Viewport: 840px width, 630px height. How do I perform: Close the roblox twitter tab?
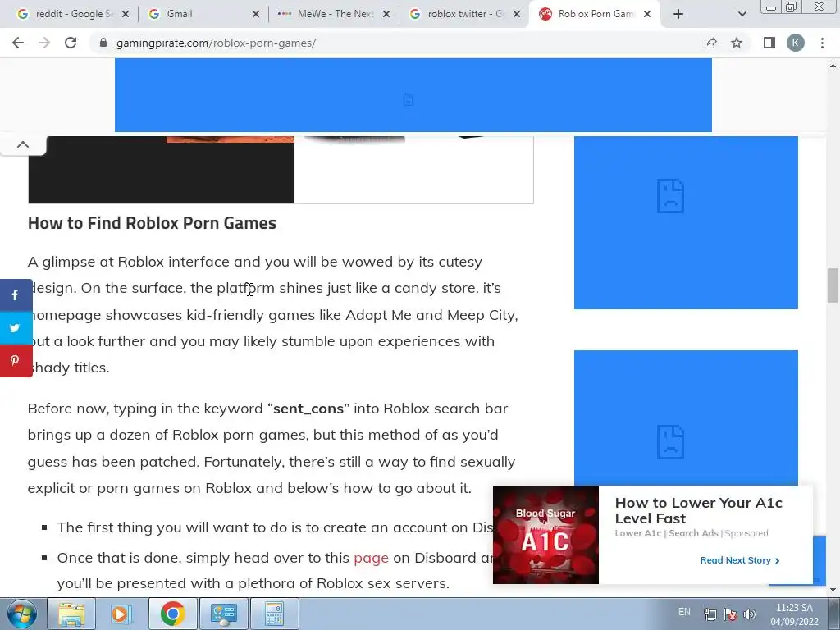click(x=517, y=15)
